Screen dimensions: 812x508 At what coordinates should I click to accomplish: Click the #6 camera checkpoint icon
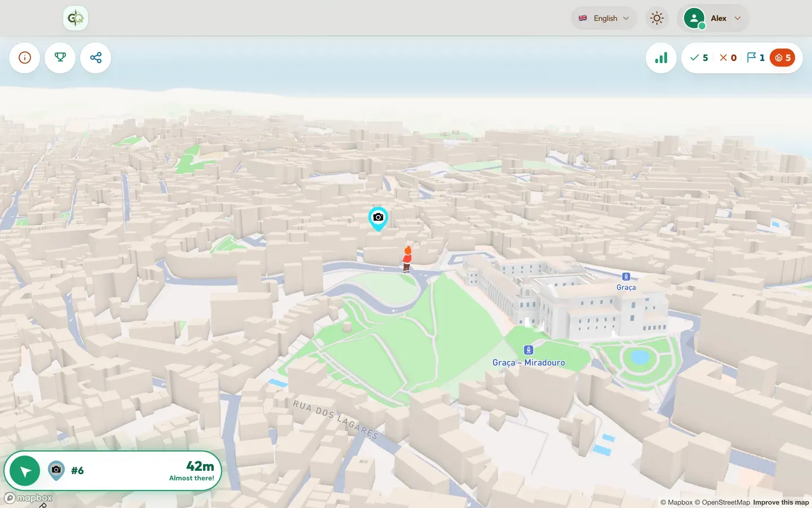click(56, 470)
